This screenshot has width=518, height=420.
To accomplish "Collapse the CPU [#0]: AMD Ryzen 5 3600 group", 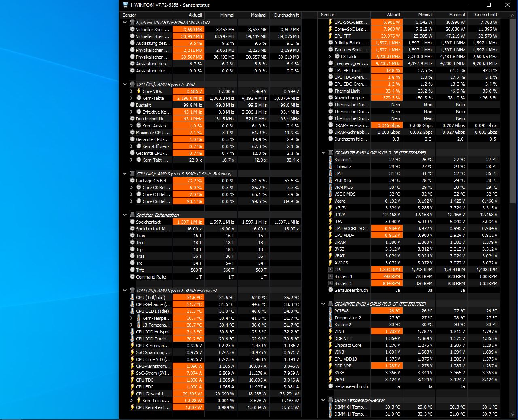I will [x=125, y=84].
